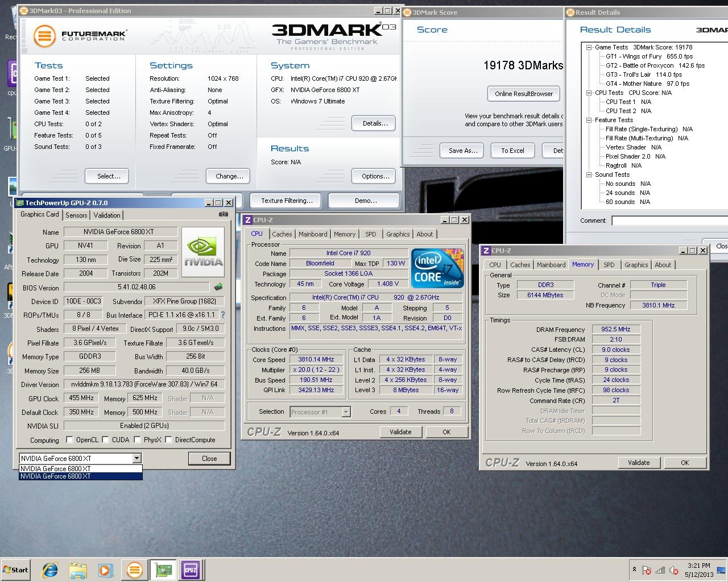Select GT2 - Battle of Proxycon result row

(x=655, y=65)
